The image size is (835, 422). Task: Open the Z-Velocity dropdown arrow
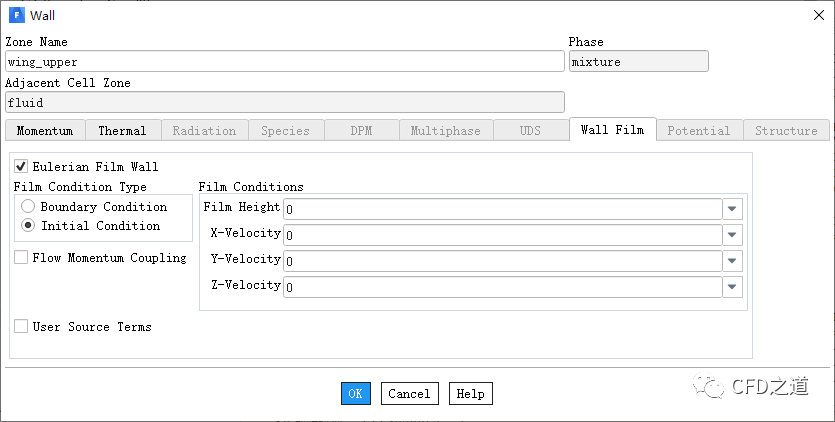[x=733, y=287]
